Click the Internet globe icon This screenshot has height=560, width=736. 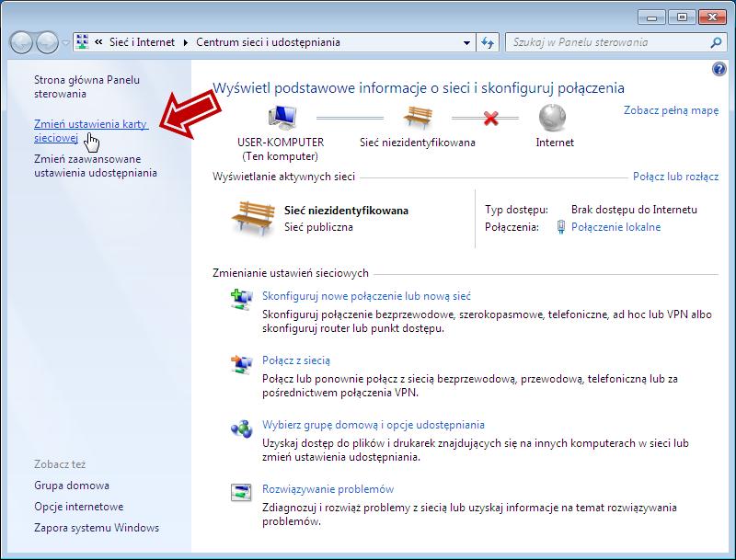tap(554, 119)
